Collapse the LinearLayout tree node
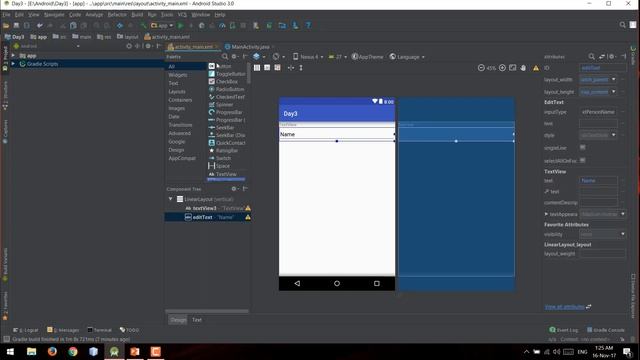The image size is (640, 360). click(171, 199)
